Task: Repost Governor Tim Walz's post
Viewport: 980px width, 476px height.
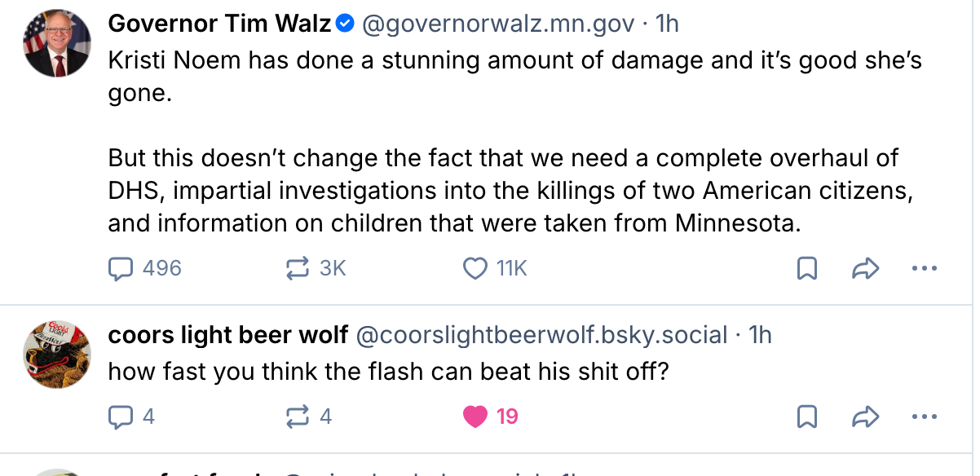Action: [298, 268]
